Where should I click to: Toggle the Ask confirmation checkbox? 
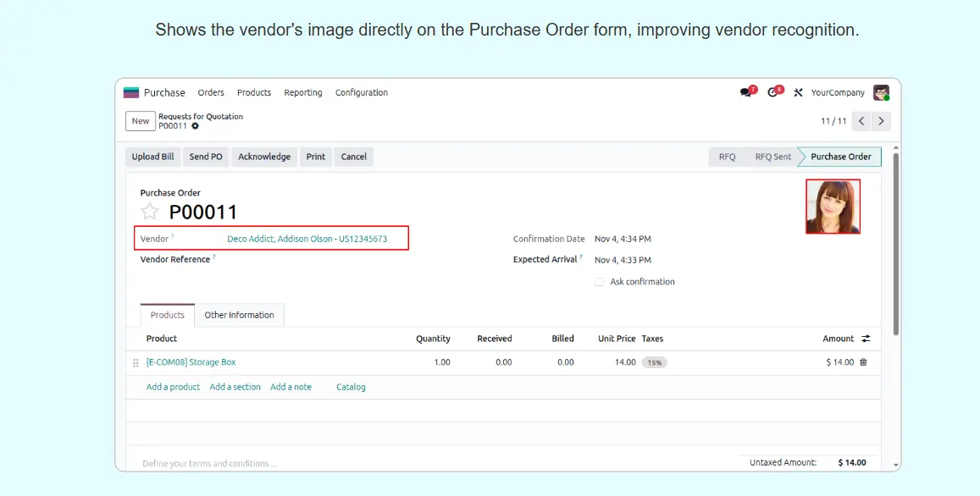click(599, 282)
